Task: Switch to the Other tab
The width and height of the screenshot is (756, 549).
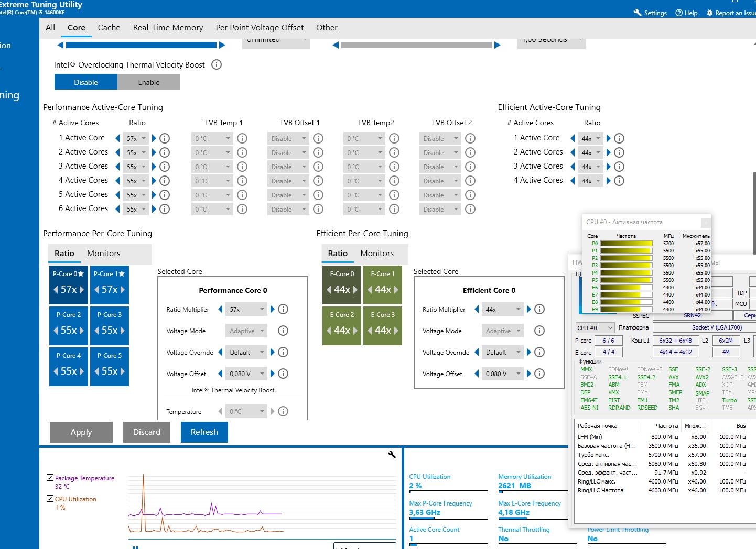Action: coord(327,28)
